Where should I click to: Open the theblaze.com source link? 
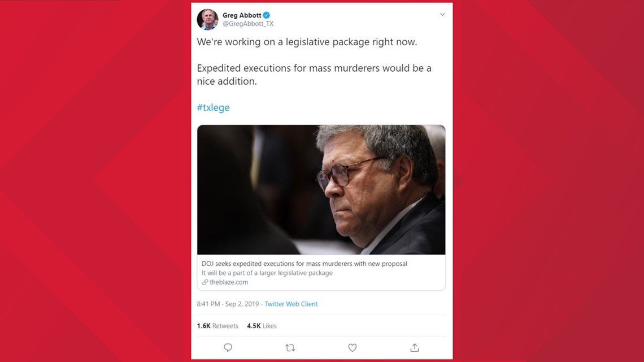229,282
